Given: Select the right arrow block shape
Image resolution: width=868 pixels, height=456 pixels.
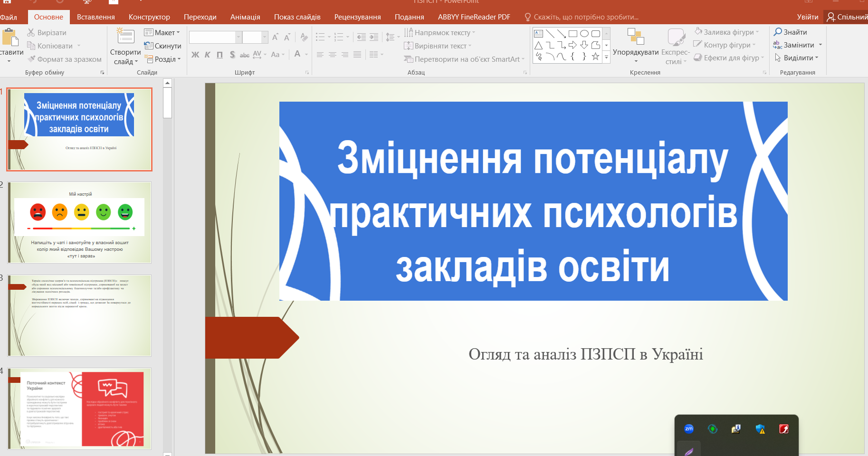Looking at the screenshot, I should click(573, 45).
